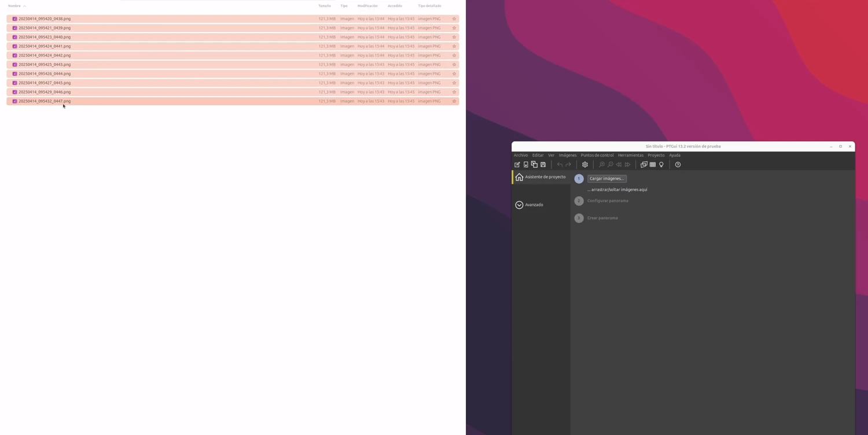
Task: Open the Herramientas menu
Action: (x=630, y=155)
